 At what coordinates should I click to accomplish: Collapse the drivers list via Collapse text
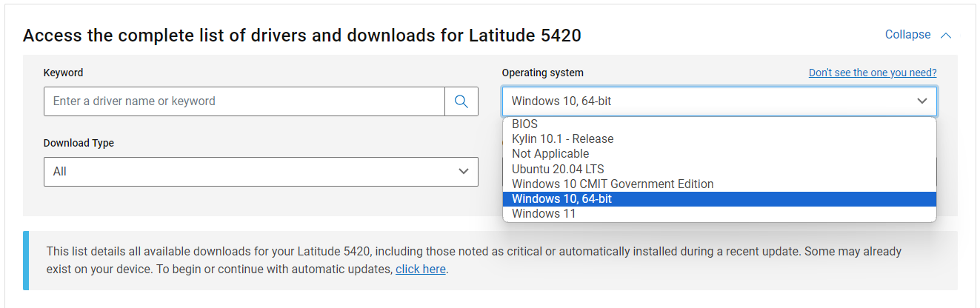907,35
